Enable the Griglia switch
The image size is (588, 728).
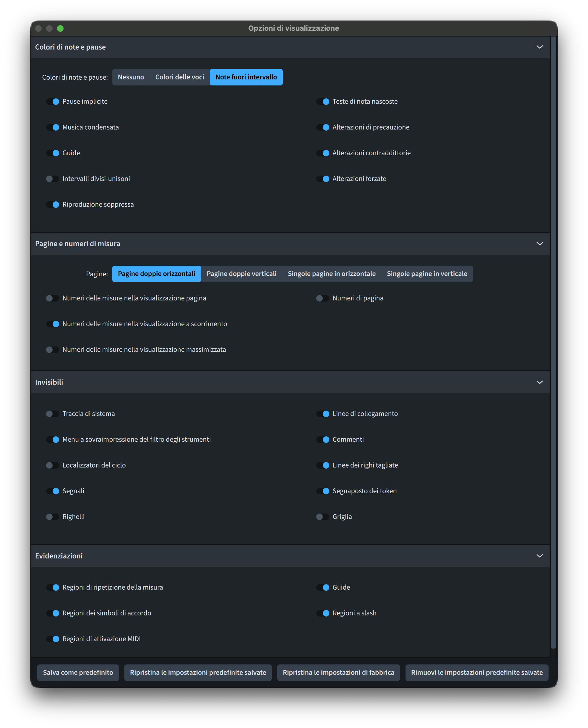point(322,517)
